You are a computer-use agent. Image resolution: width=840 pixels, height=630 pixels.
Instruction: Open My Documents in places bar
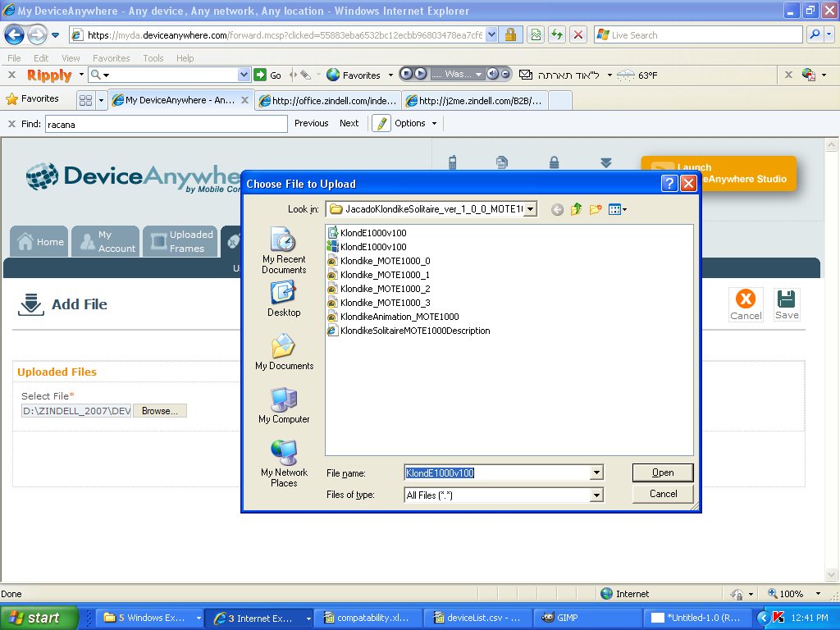284,352
